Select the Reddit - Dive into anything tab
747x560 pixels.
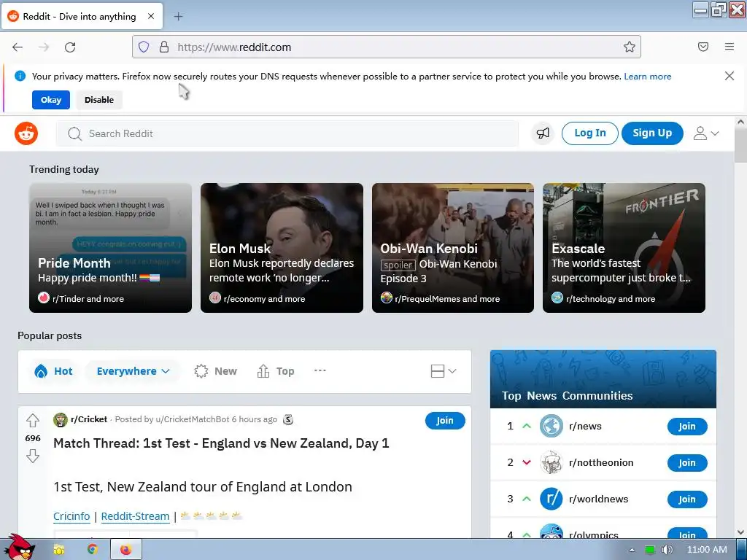coord(82,16)
